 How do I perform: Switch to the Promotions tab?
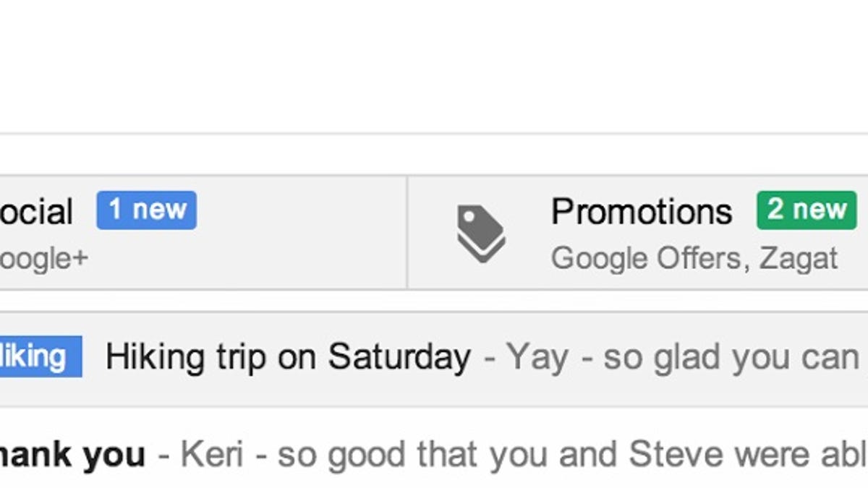coord(641,213)
